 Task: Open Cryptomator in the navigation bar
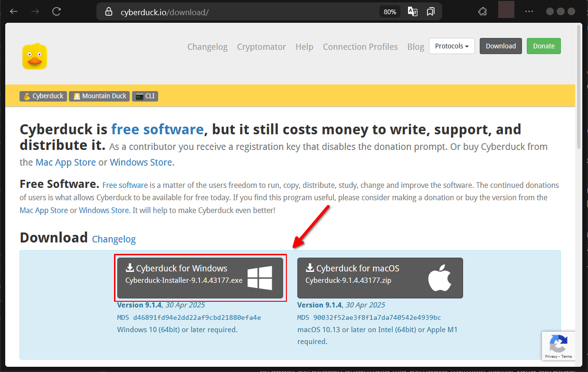tap(262, 46)
